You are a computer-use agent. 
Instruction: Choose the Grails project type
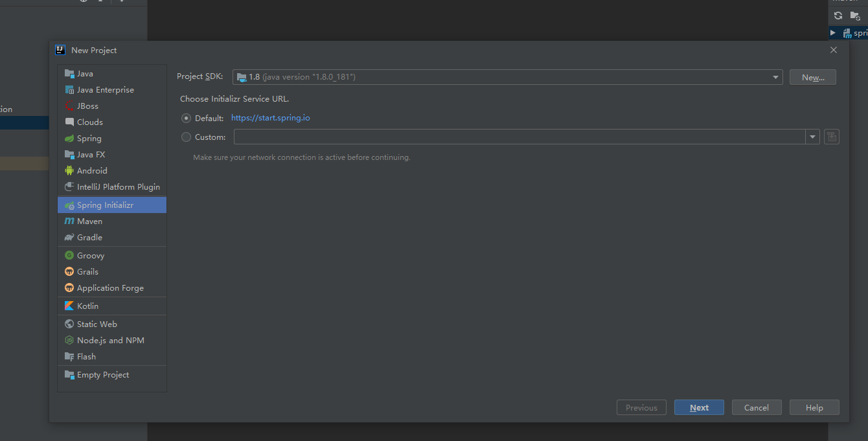[x=111, y=272]
